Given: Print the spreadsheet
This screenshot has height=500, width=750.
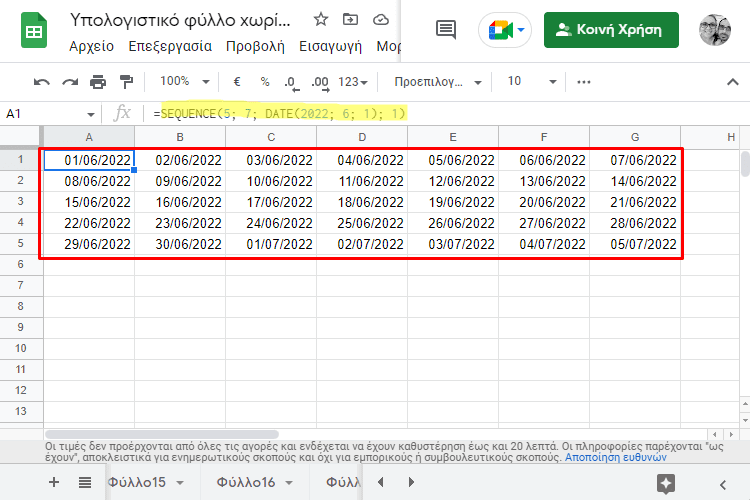Looking at the screenshot, I should coord(98,82).
